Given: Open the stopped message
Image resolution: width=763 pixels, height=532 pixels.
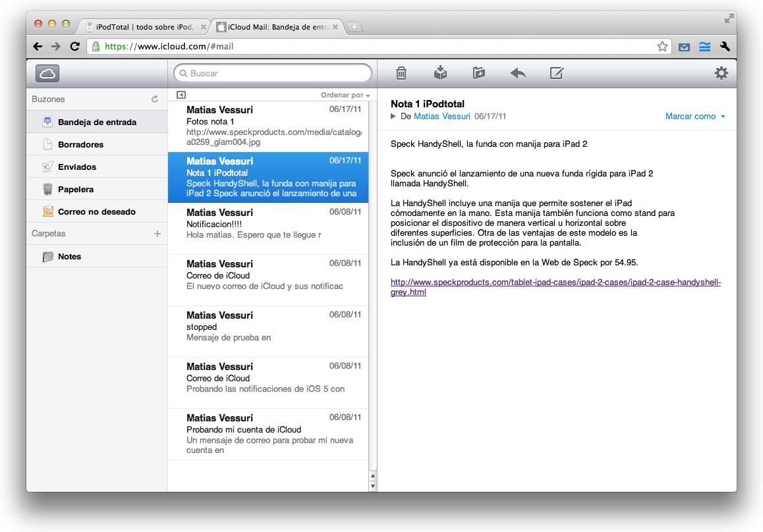Looking at the screenshot, I should pos(268,332).
